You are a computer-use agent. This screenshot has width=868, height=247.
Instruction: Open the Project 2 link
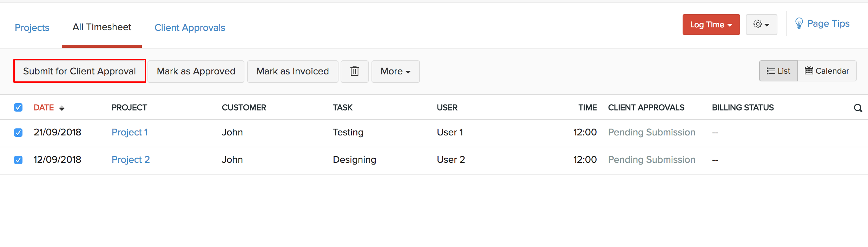click(131, 160)
